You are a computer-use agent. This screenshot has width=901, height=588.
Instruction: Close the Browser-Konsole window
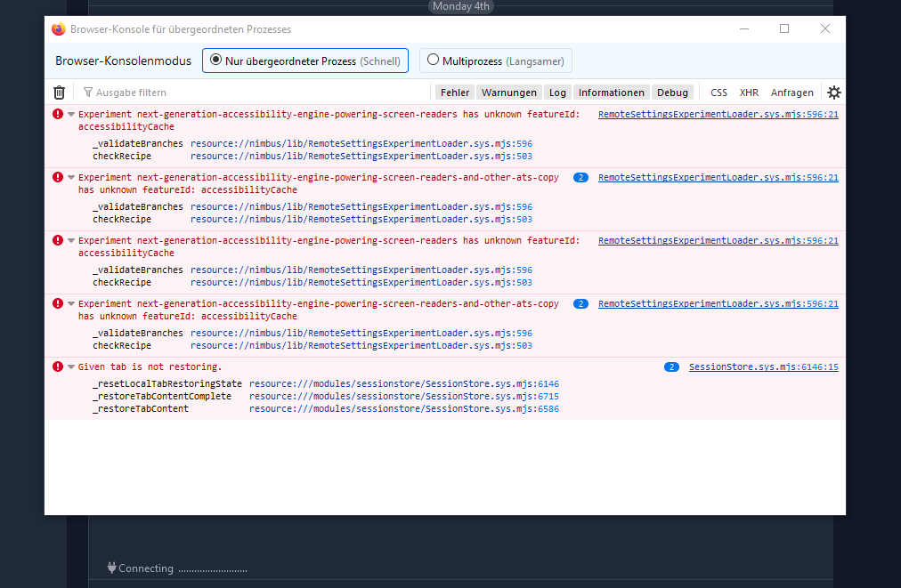(824, 29)
